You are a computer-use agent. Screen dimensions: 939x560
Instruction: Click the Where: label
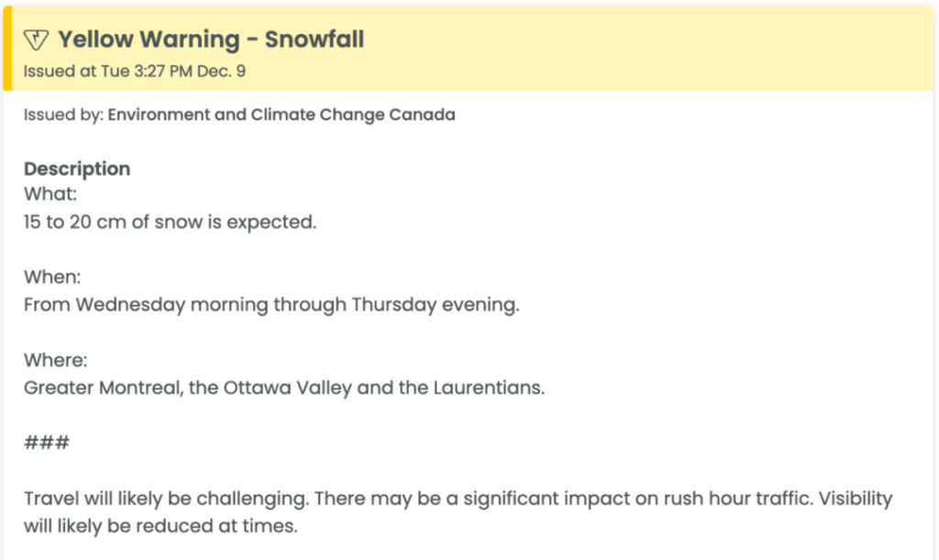[x=56, y=360]
